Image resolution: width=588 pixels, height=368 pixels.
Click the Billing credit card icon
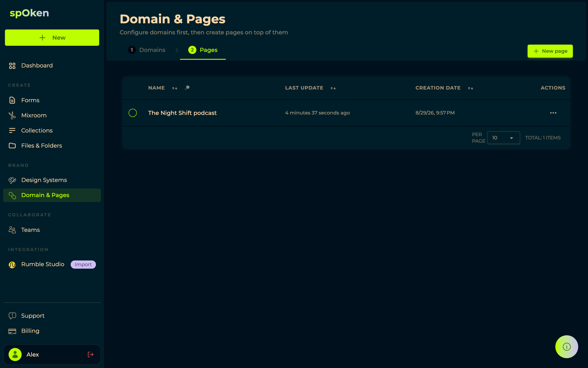click(x=12, y=331)
